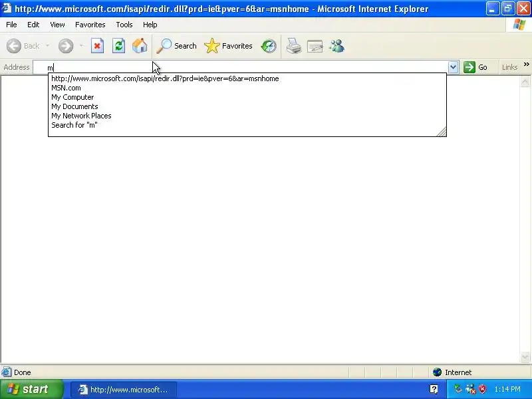Click the taskbar clock showing 1:14 PM
Viewport: 532px width, 399px height.
pyautogui.click(x=507, y=389)
